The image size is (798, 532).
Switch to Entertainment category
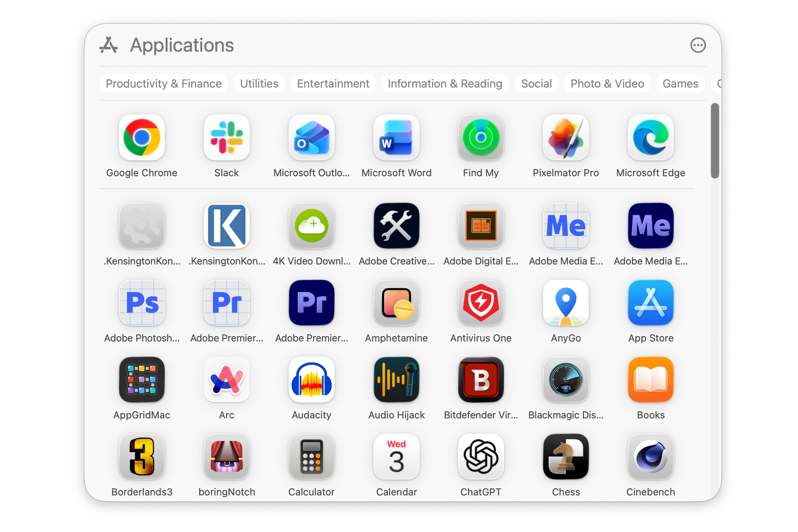click(x=333, y=83)
